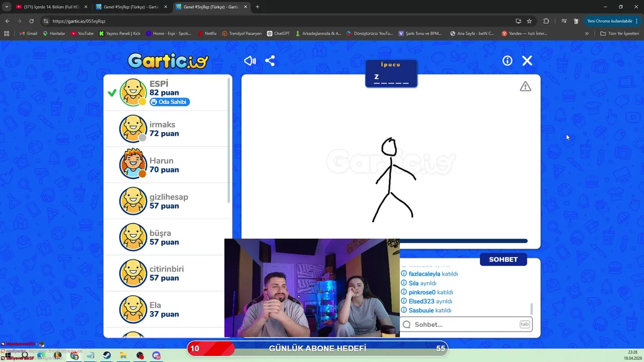Viewport: 644px width, 362px height.
Task: Click the gartic.io URL address bar
Action: pos(282,21)
